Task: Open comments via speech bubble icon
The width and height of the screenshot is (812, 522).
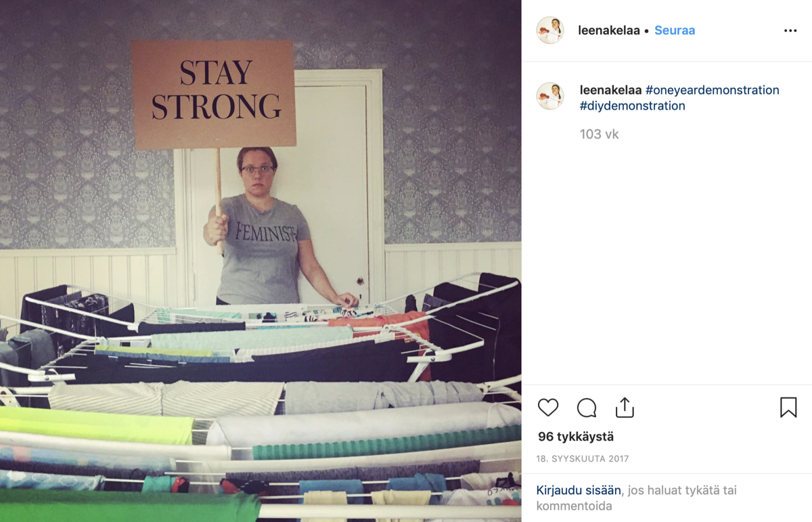Action: pos(587,408)
